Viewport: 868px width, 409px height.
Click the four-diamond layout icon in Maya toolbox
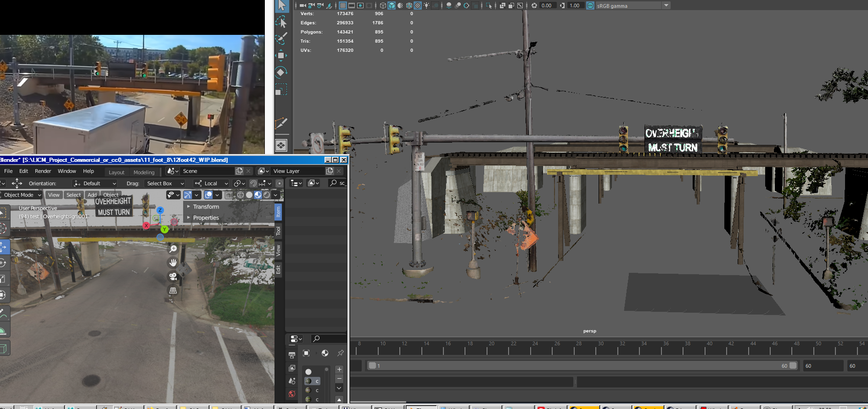pos(281,145)
